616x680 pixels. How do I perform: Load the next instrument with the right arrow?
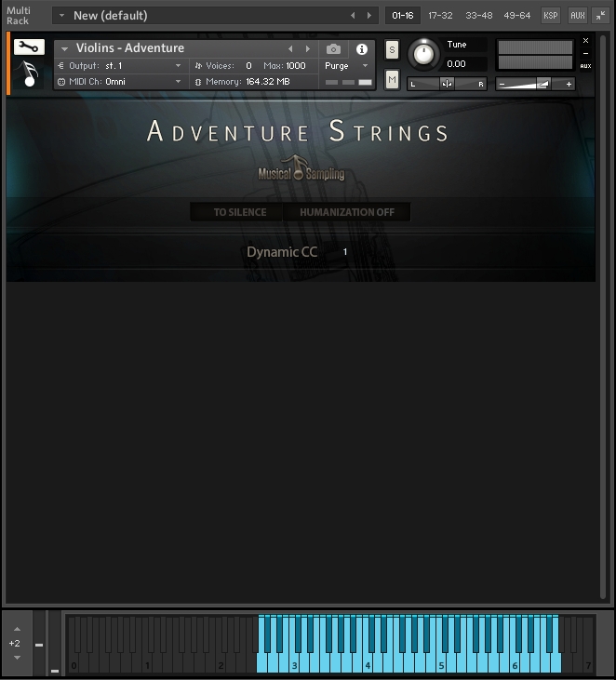point(308,48)
